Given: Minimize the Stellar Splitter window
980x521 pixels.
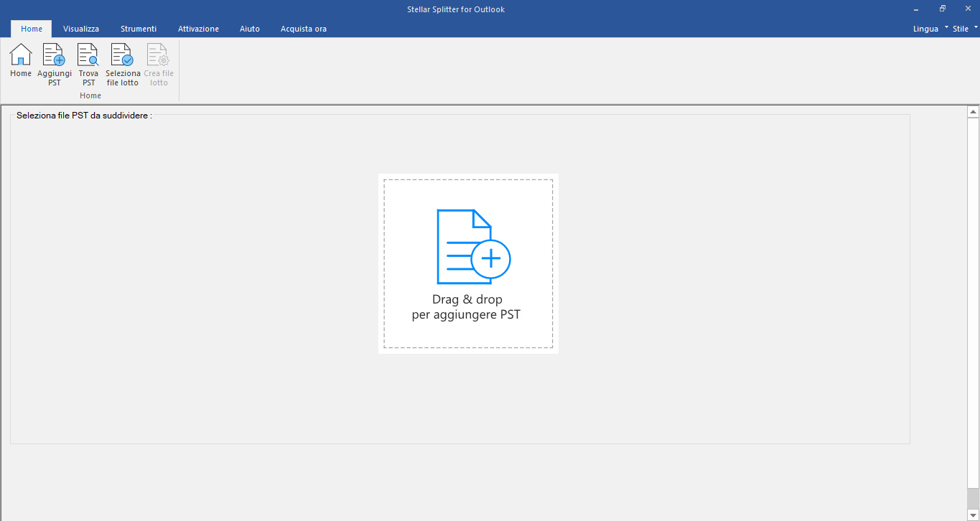Looking at the screenshot, I should click(x=916, y=9).
